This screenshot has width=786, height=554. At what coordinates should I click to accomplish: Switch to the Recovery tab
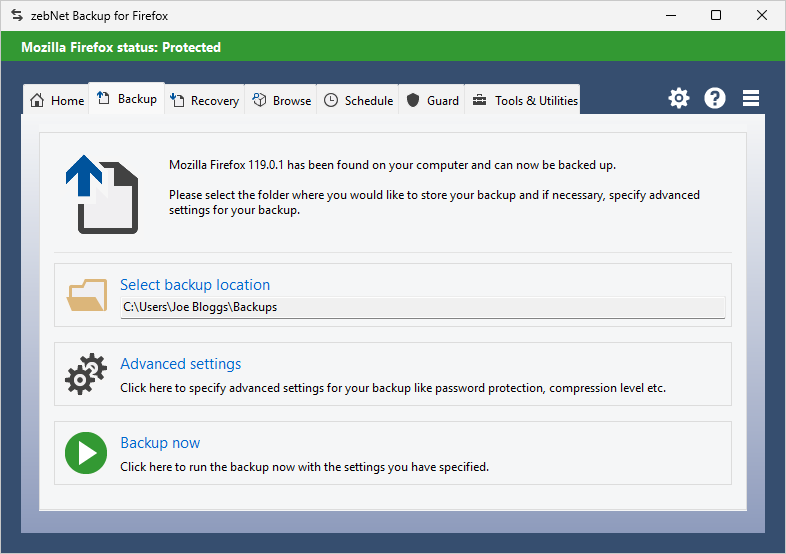pos(205,100)
